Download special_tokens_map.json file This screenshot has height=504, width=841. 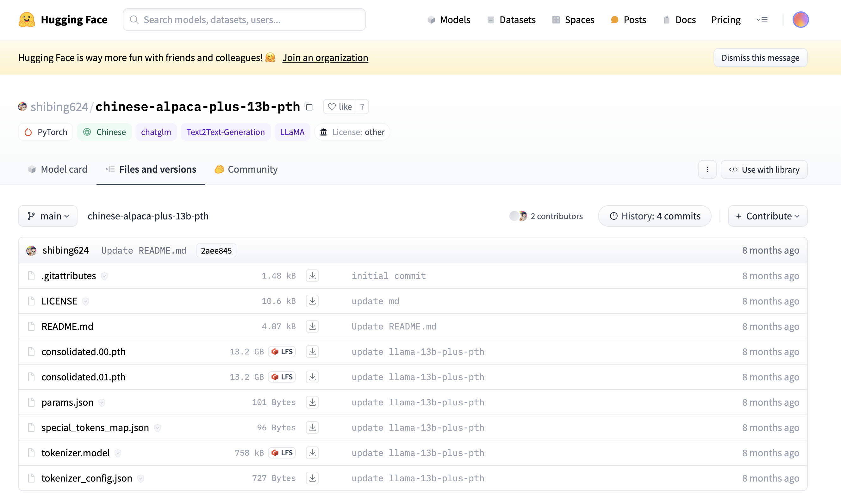coord(312,427)
